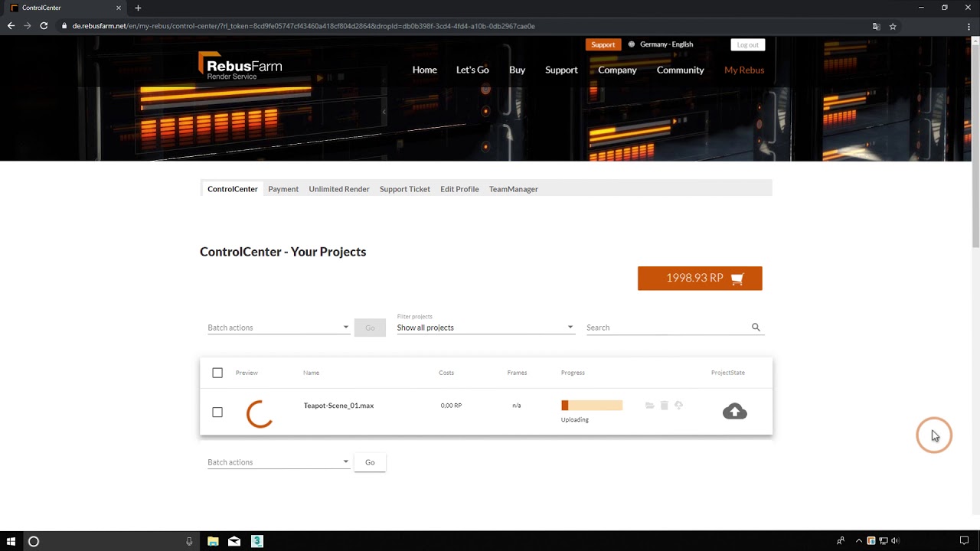Viewport: 980px width, 551px height.
Task: Click the greyed Go button beside top Batch actions
Action: [x=370, y=328]
